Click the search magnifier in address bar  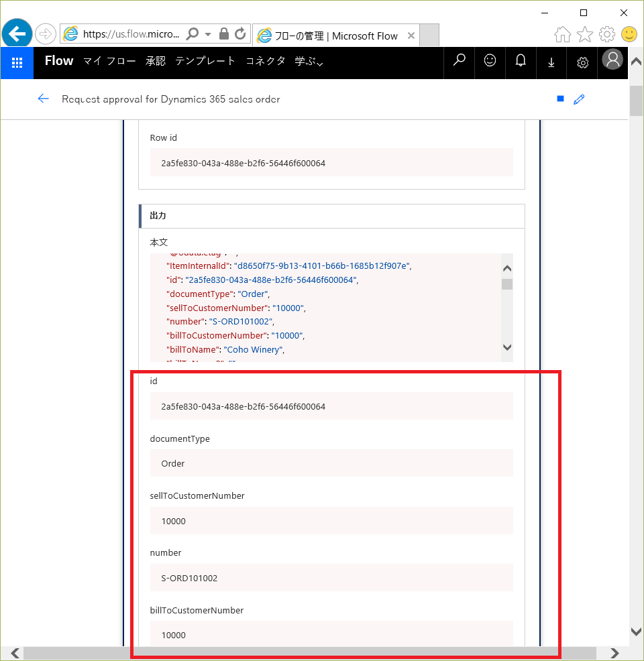click(193, 34)
